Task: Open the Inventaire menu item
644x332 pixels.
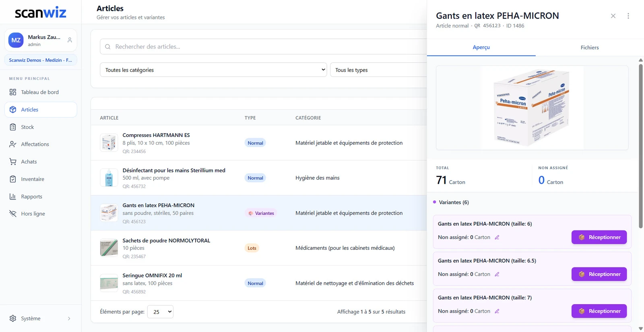Action: (41, 179)
